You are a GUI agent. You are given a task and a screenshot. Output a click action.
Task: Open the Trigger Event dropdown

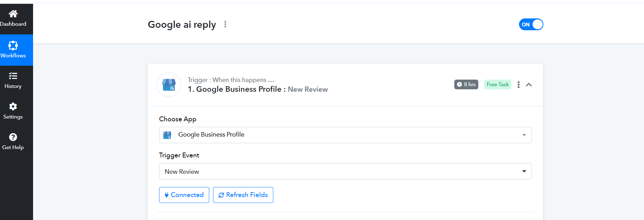[345, 171]
